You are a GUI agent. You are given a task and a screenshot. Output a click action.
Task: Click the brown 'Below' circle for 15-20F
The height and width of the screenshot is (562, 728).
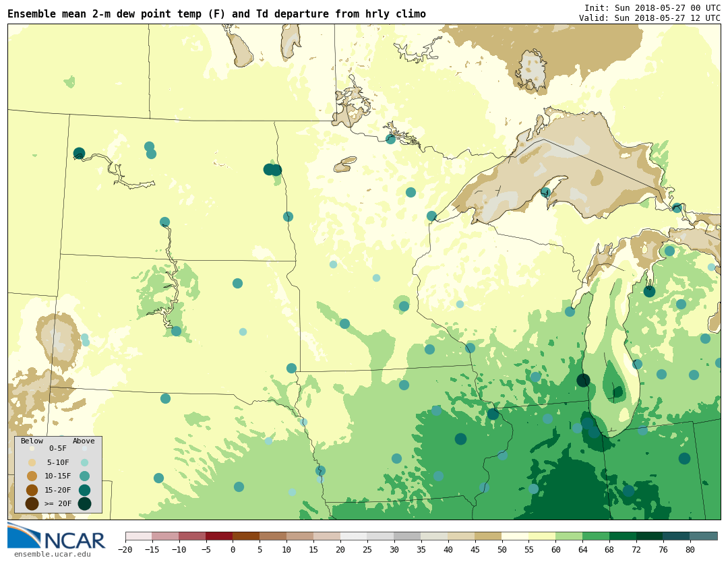point(32,490)
